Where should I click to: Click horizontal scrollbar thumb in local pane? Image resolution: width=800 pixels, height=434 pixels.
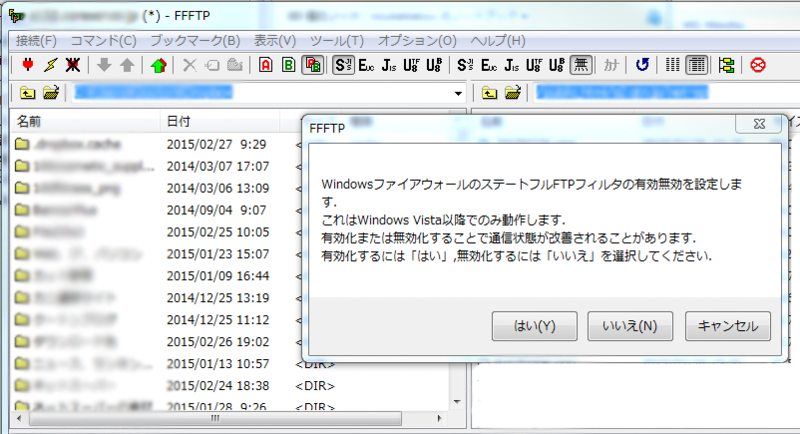click(215, 419)
